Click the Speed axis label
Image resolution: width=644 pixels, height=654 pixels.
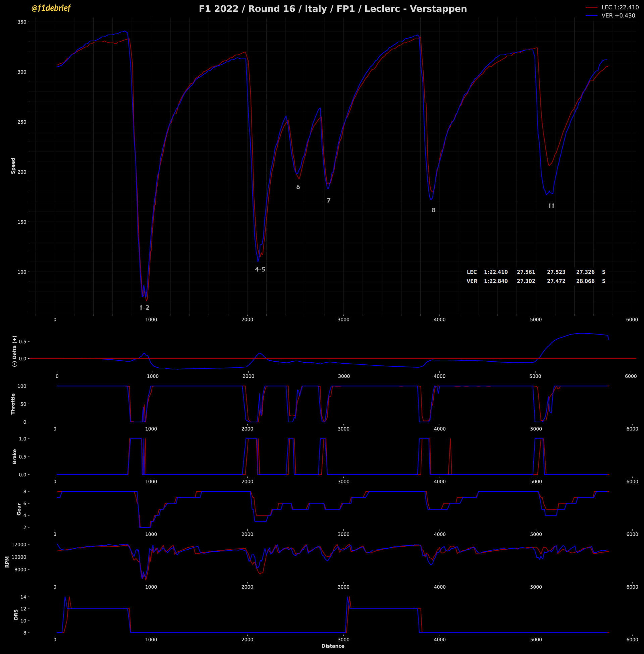coord(13,166)
